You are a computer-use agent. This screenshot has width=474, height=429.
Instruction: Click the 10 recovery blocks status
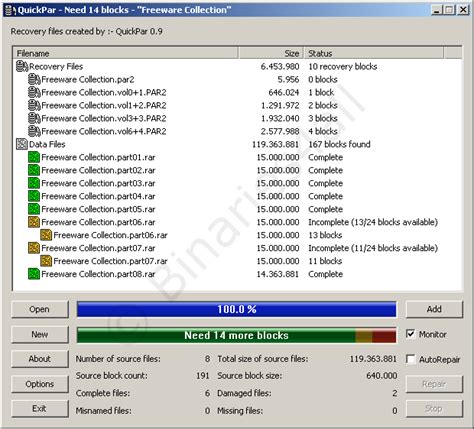tap(343, 66)
